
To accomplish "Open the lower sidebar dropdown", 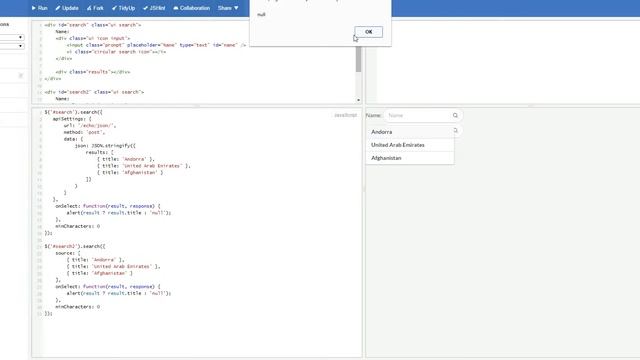I will tap(12, 46).
